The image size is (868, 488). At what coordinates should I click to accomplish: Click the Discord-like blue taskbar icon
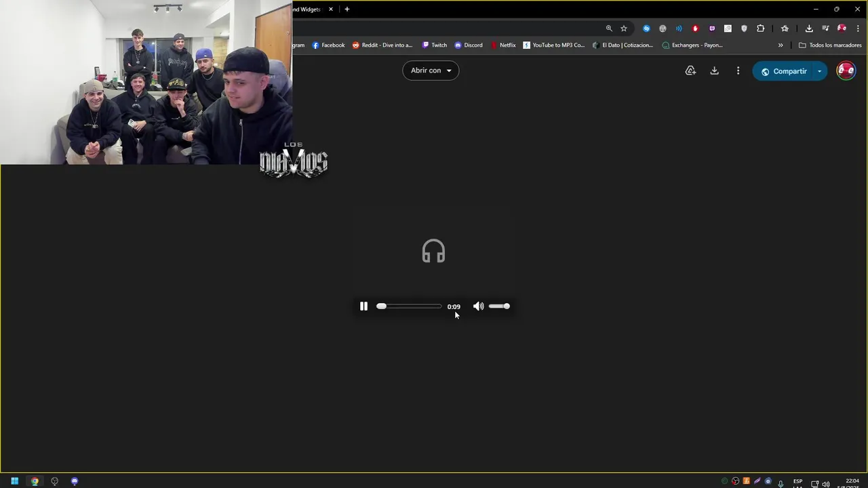(x=75, y=481)
